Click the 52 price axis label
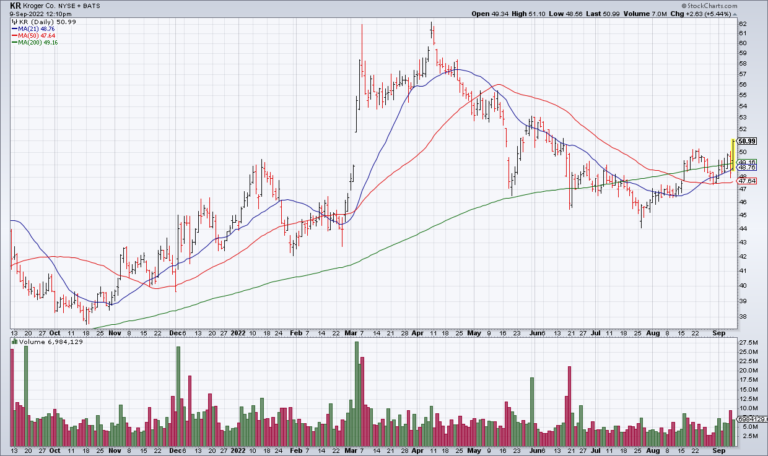Viewport: 768px width, 456px height. tap(743, 129)
